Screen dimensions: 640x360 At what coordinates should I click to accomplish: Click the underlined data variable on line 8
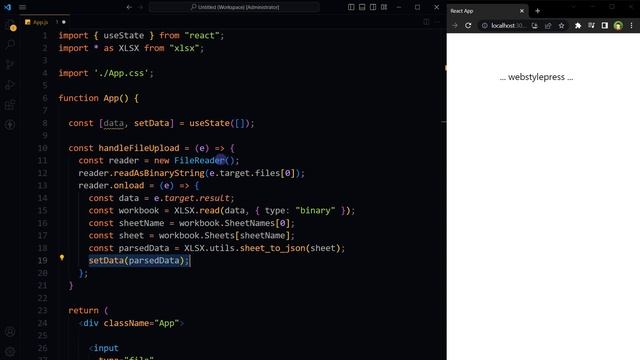click(x=113, y=123)
